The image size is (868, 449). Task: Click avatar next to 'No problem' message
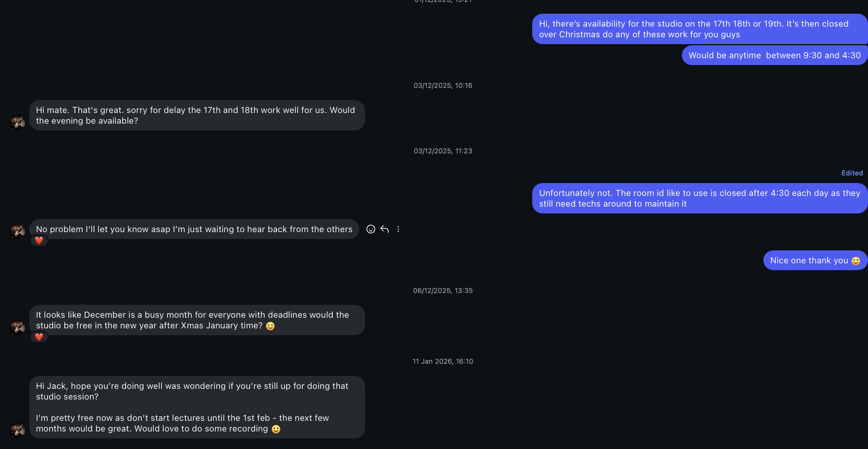pyautogui.click(x=17, y=231)
